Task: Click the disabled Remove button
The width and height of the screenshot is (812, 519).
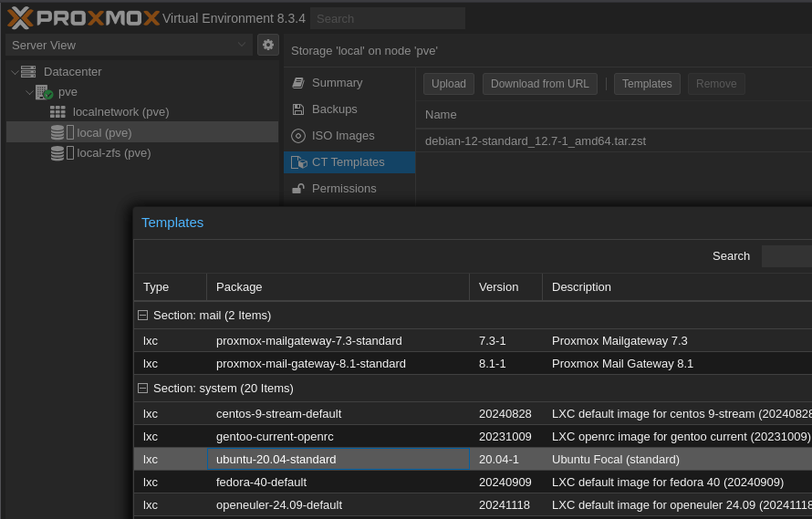Action: pyautogui.click(x=716, y=84)
